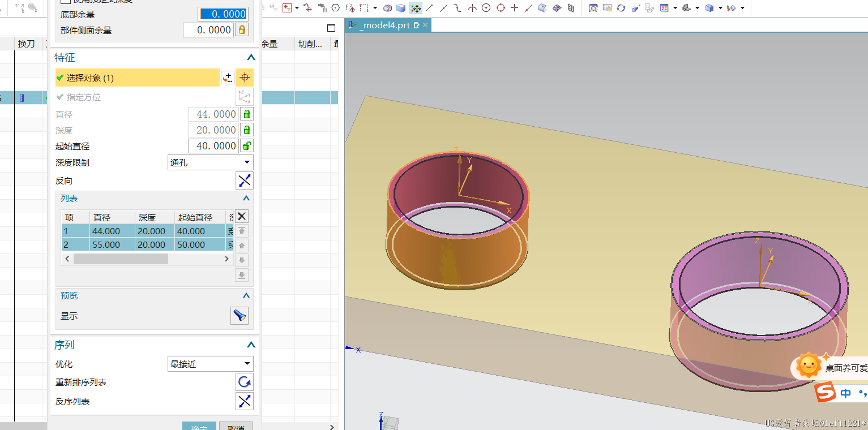This screenshot has height=430, width=868.
Task: Click the zoom window toolbar icon
Action: coord(593,8)
